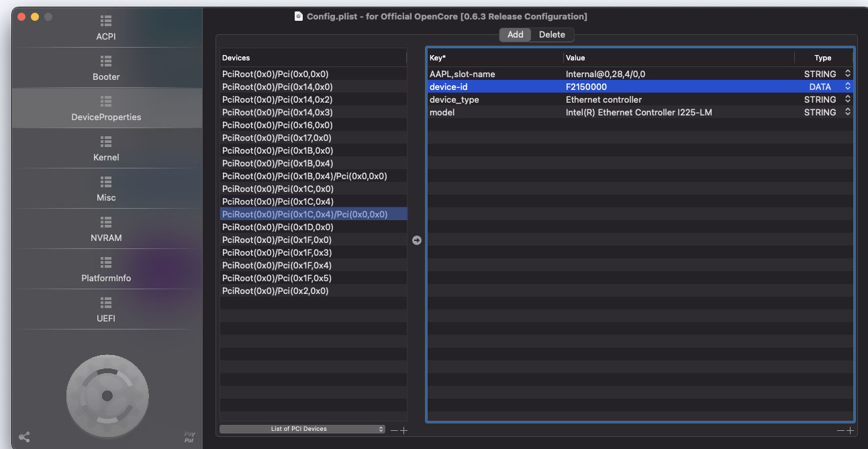868x449 pixels.
Task: Switch to the Delete tab
Action: pyautogui.click(x=552, y=35)
